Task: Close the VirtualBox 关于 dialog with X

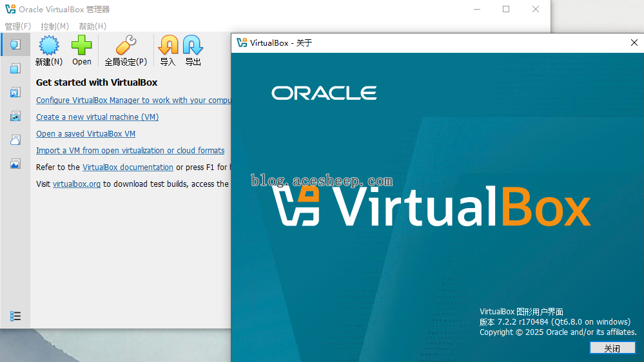Action: point(634,43)
